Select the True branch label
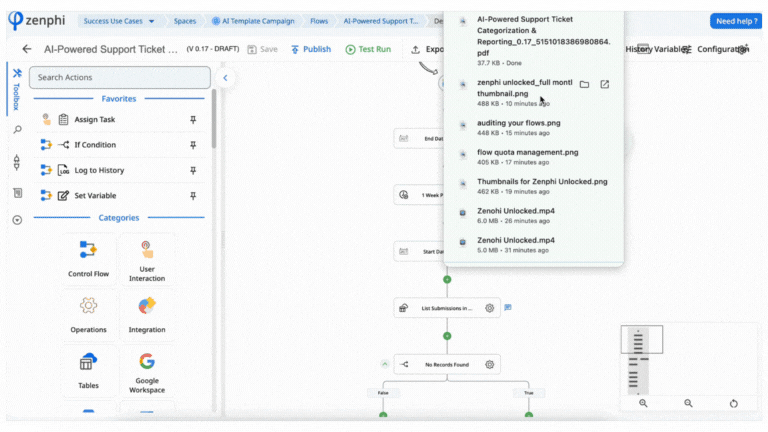 528,393
